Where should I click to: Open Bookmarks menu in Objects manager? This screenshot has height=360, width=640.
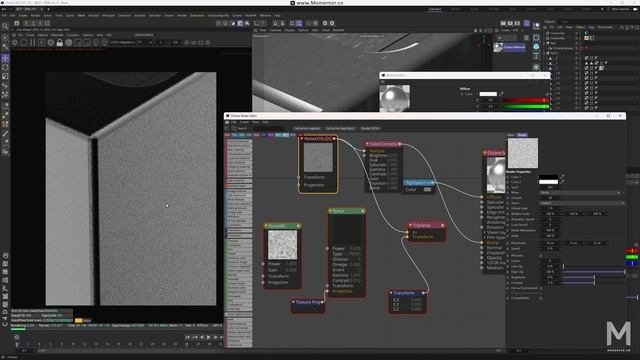(x=605, y=27)
